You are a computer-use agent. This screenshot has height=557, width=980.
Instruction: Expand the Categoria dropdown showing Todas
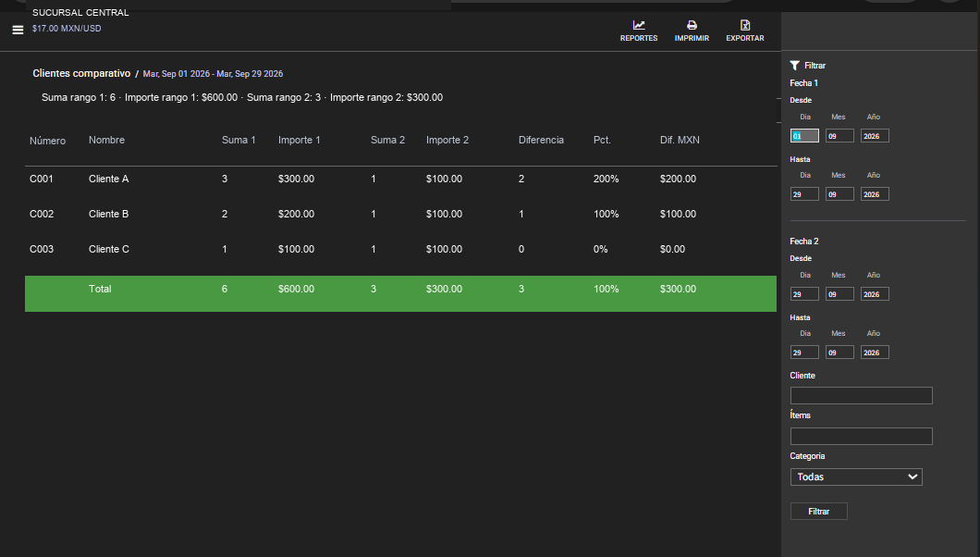click(856, 477)
